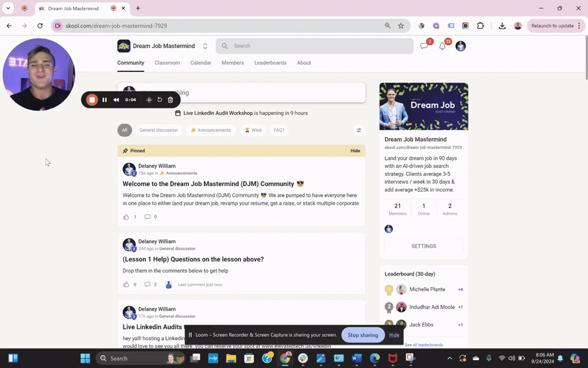
Task: Click Stop sharing in the Loom bar
Action: click(x=363, y=335)
